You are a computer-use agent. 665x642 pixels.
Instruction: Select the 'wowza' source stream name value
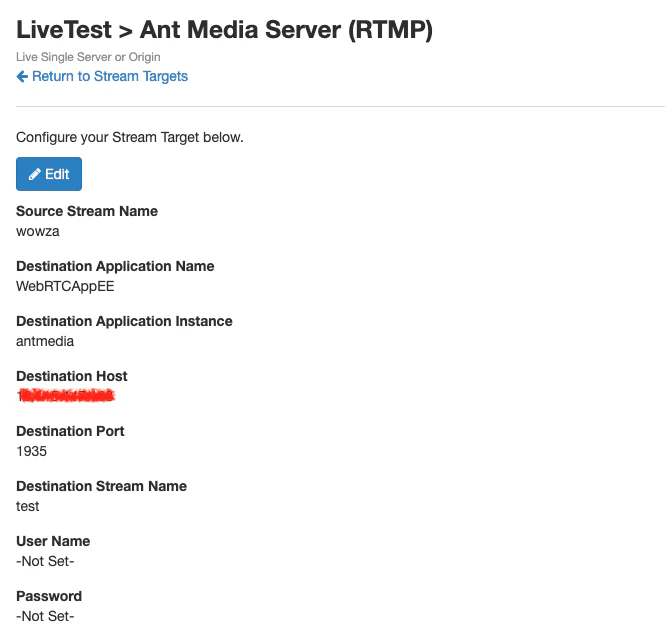coord(38,232)
